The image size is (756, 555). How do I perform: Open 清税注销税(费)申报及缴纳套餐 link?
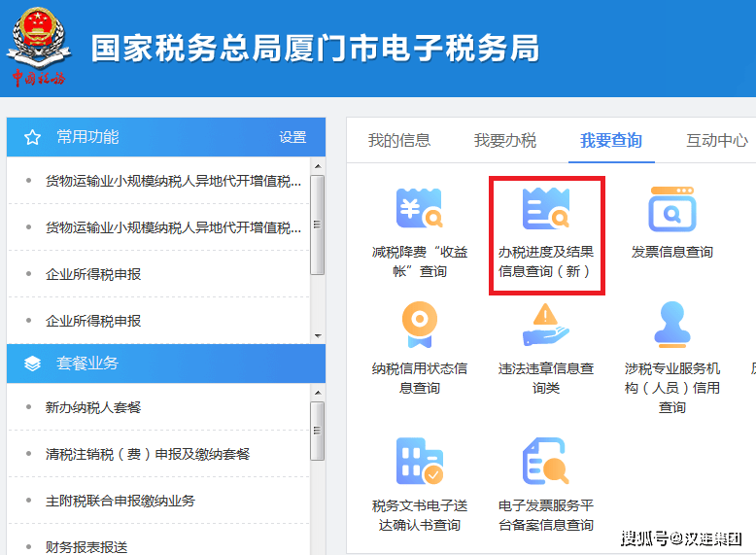[x=148, y=454]
